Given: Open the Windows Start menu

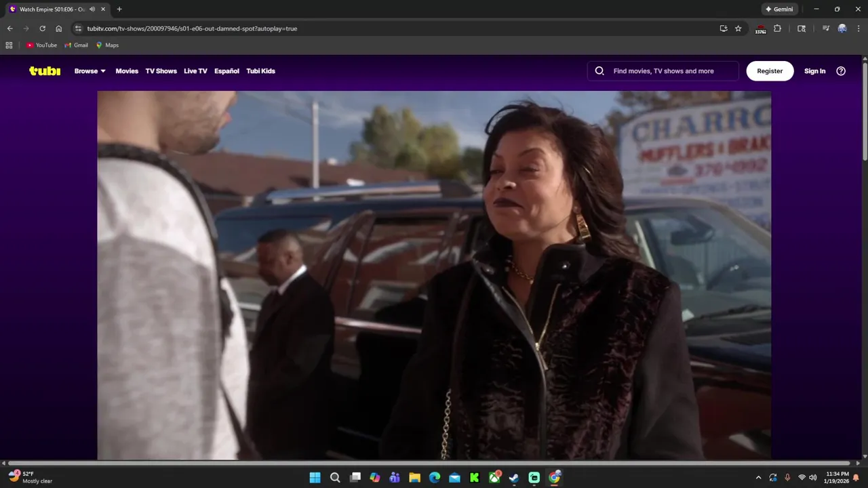Looking at the screenshot, I should [x=315, y=478].
